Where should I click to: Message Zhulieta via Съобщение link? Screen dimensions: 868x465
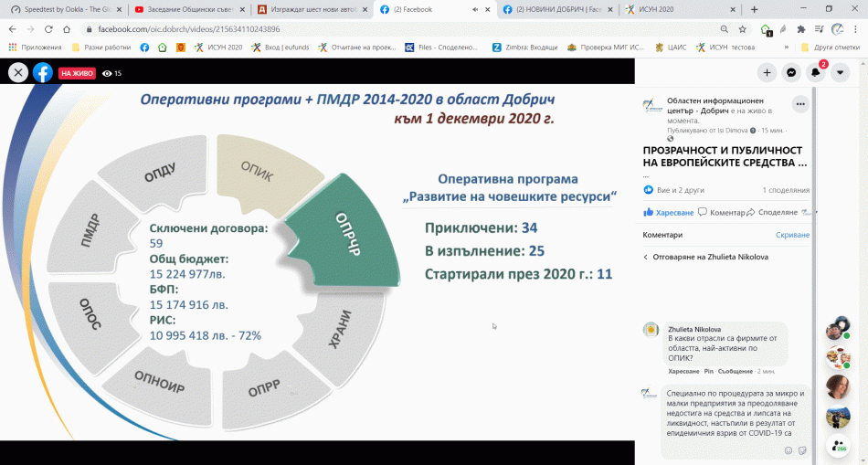click(x=736, y=371)
